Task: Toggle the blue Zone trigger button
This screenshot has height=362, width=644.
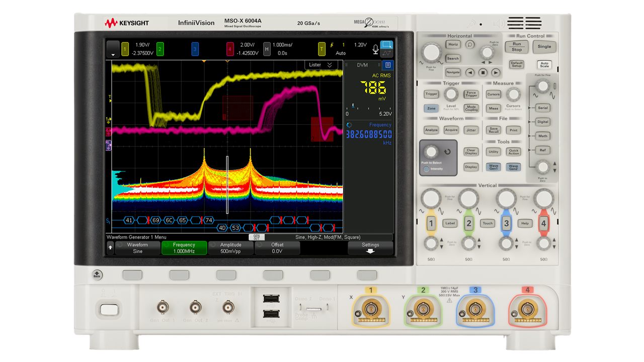Action: [x=431, y=108]
